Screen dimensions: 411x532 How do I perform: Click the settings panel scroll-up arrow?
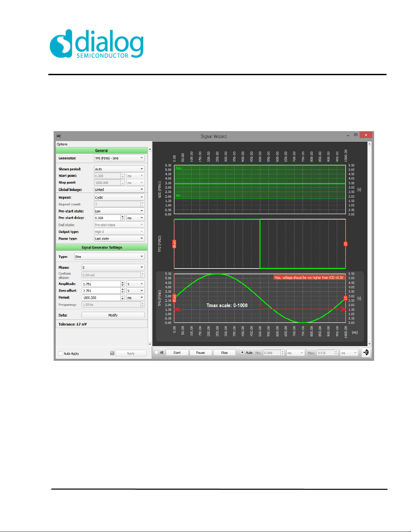point(150,149)
